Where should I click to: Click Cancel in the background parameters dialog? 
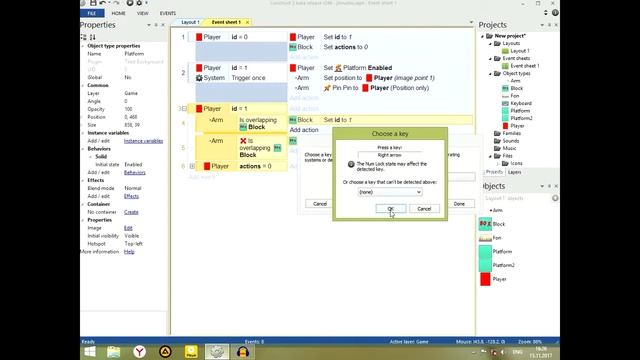coord(320,204)
